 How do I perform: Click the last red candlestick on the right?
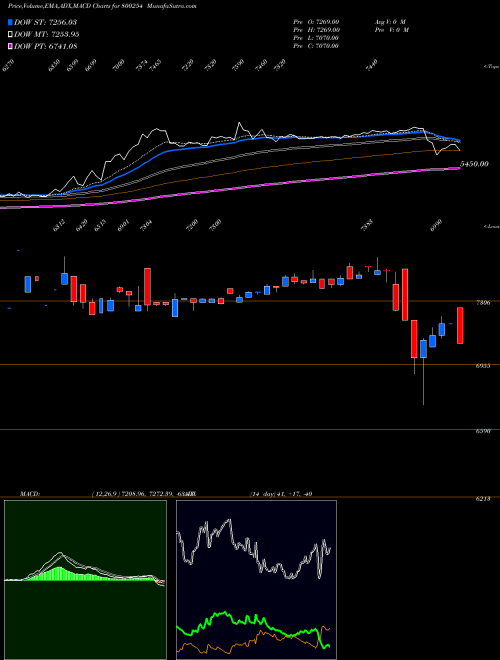[x=460, y=325]
